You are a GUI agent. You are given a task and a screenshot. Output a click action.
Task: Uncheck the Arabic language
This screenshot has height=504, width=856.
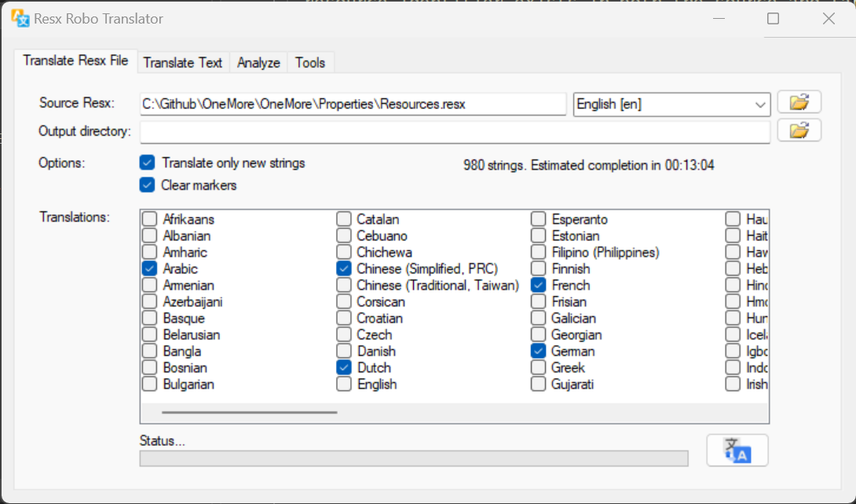(x=149, y=268)
